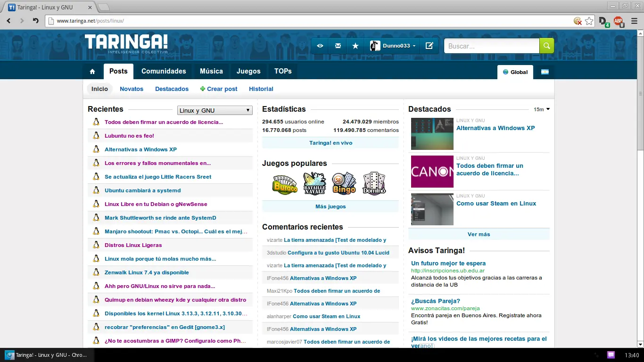
Task: Launch the Bingo game icon
Action: point(344,183)
